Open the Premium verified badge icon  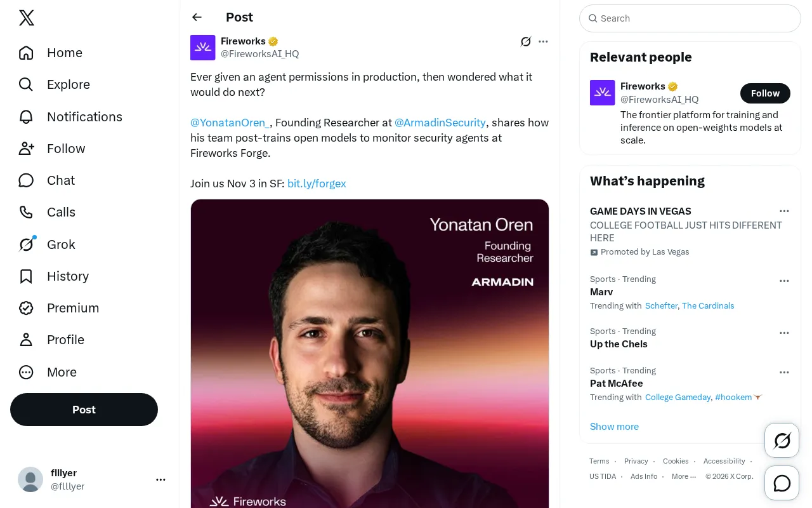click(x=26, y=308)
